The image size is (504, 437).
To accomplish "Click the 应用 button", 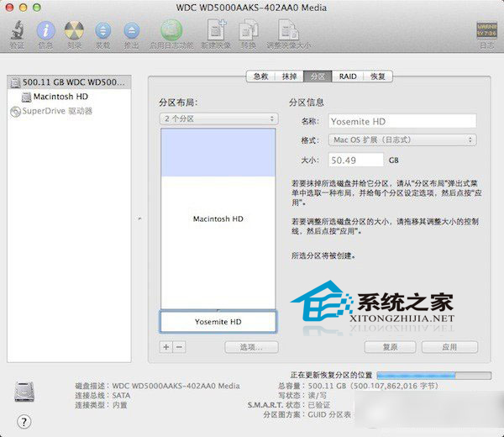I will click(x=449, y=347).
